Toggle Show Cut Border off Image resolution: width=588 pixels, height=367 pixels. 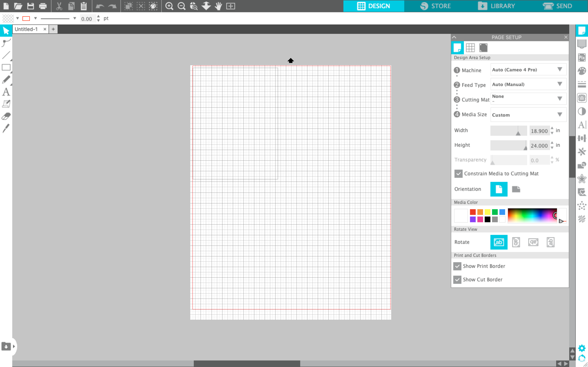click(458, 280)
